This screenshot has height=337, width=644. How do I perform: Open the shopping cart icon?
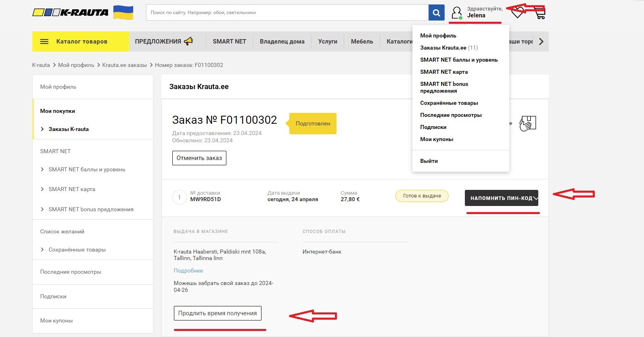click(x=540, y=13)
